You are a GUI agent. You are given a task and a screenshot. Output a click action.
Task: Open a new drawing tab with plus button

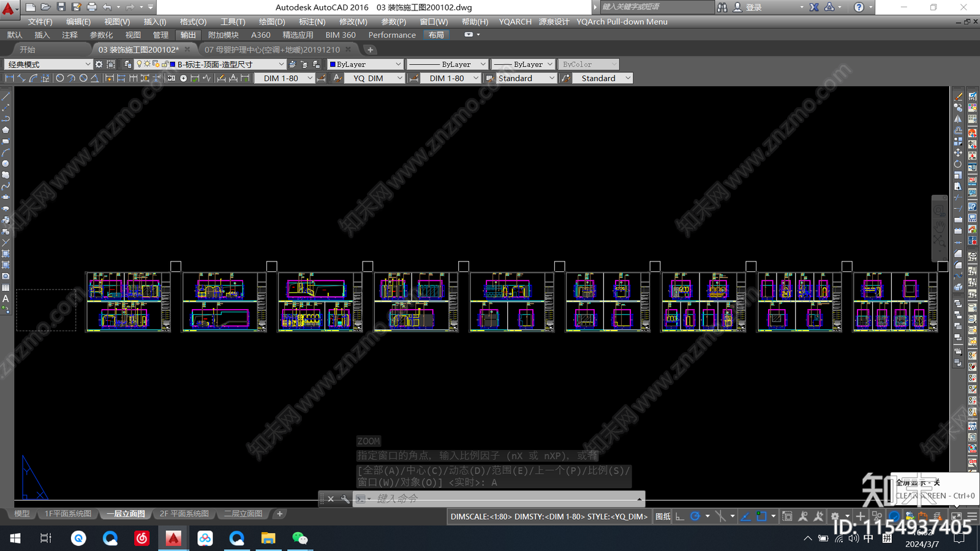tap(370, 50)
